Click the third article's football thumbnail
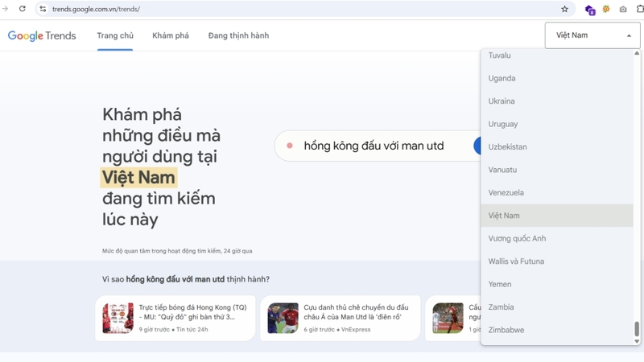Viewport: 644px width, 362px height. (x=448, y=318)
